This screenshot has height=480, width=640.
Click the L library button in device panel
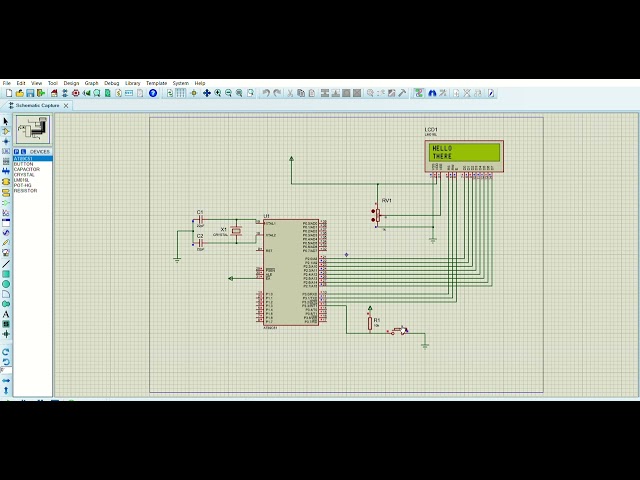tap(23, 152)
